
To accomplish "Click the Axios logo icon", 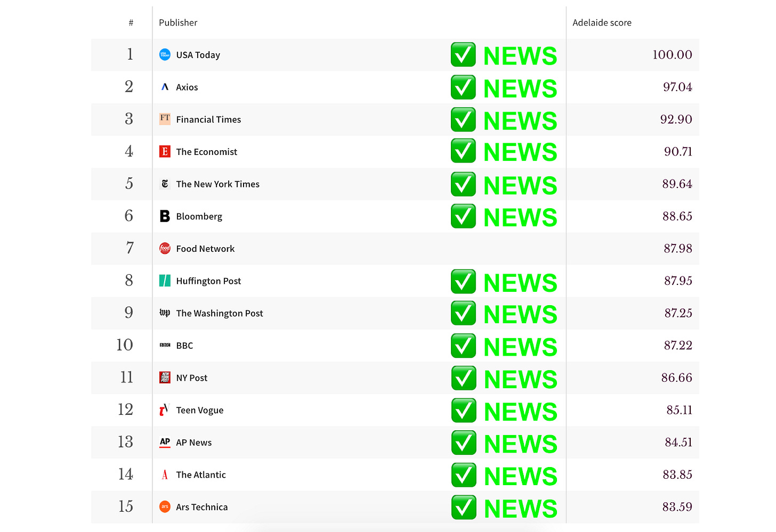I will pos(165,87).
